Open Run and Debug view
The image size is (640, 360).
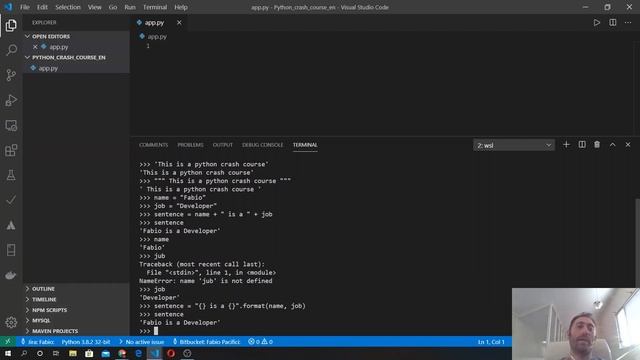click(11, 100)
